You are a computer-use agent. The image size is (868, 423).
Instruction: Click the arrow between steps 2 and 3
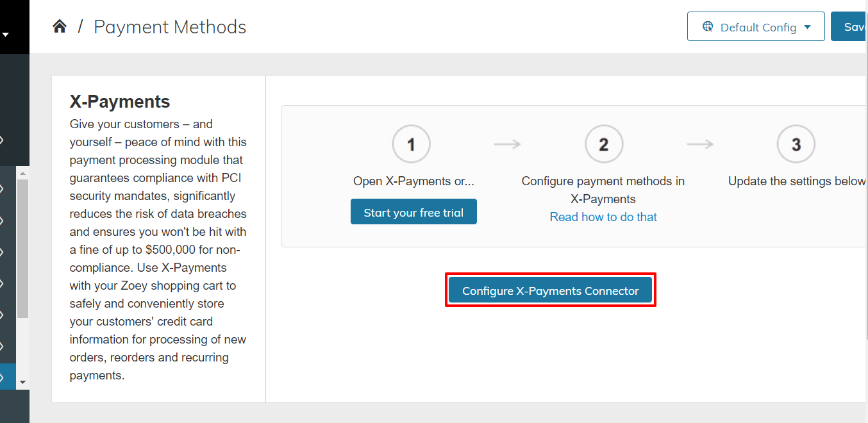click(x=699, y=144)
